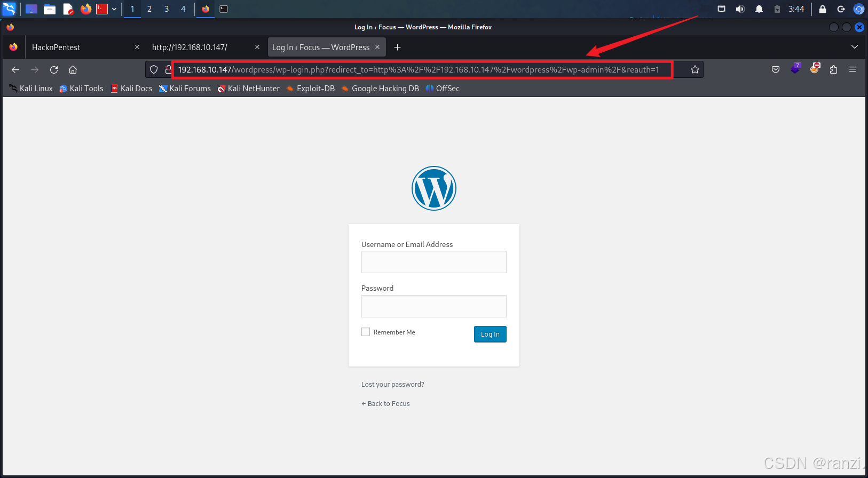Switch to workspace 1
The width and height of the screenshot is (868, 478).
132,9
